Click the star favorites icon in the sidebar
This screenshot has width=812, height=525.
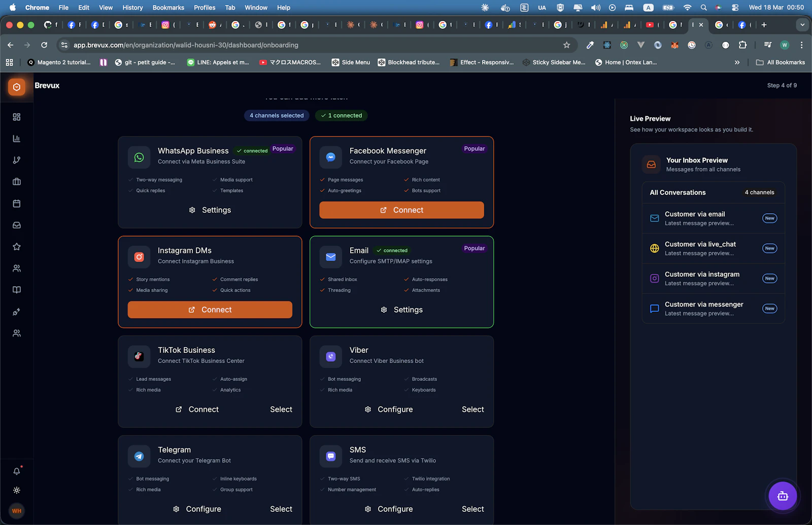point(17,247)
